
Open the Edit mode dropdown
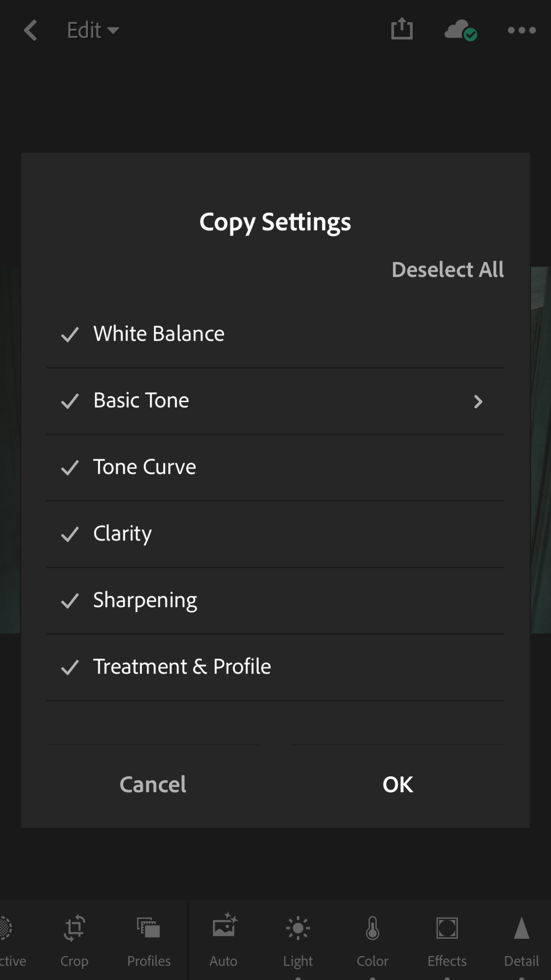pos(93,30)
